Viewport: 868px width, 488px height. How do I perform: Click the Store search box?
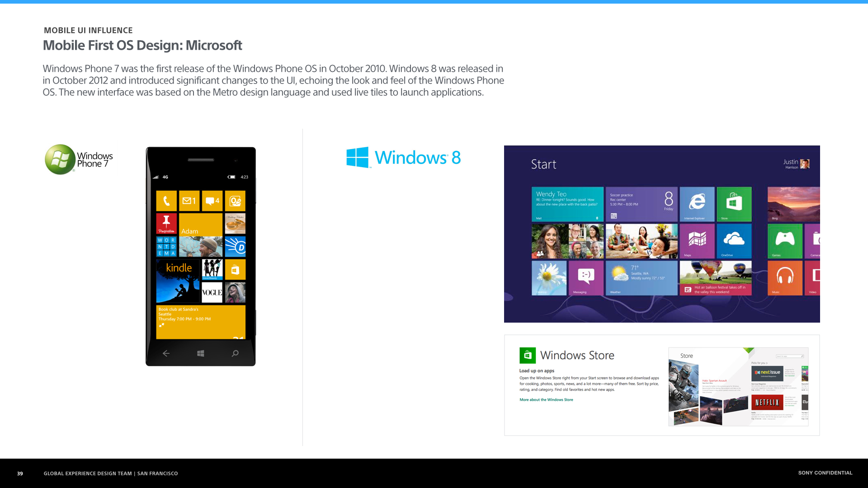(789, 356)
